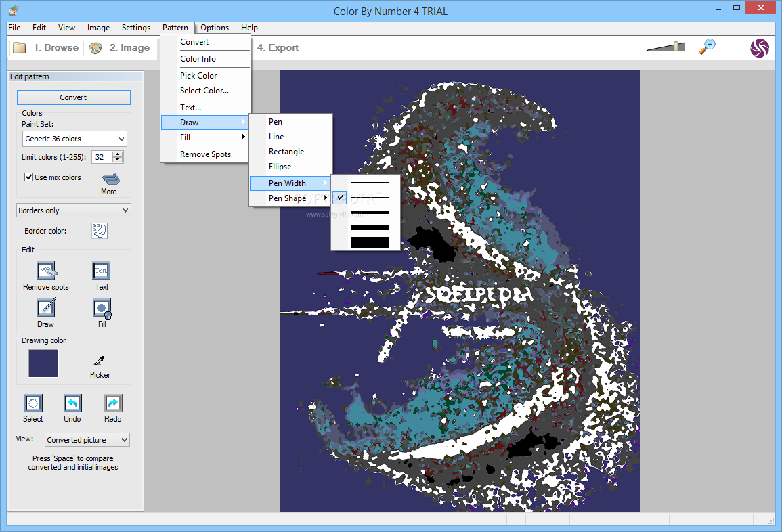Select the Remove spots tool
This screenshot has height=532, width=782.
click(47, 271)
